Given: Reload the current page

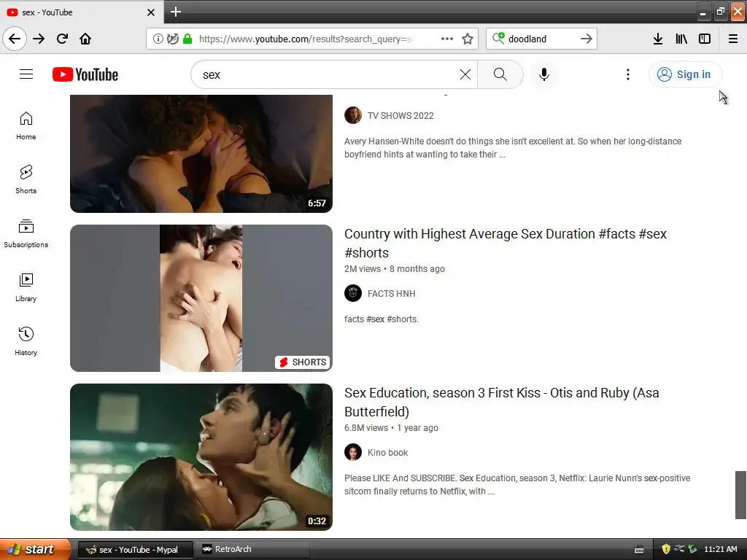Looking at the screenshot, I should pos(62,39).
